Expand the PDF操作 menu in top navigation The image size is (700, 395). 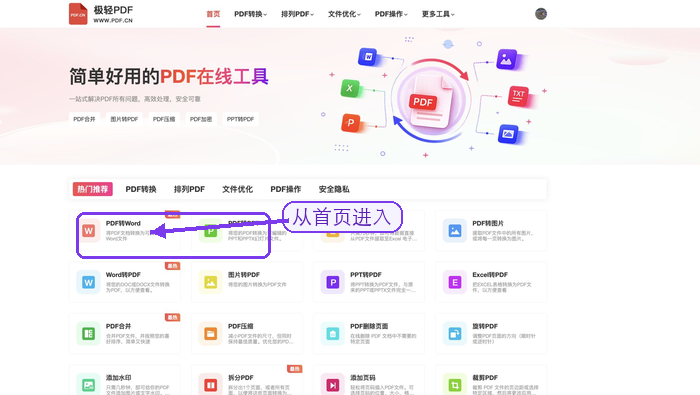[391, 14]
